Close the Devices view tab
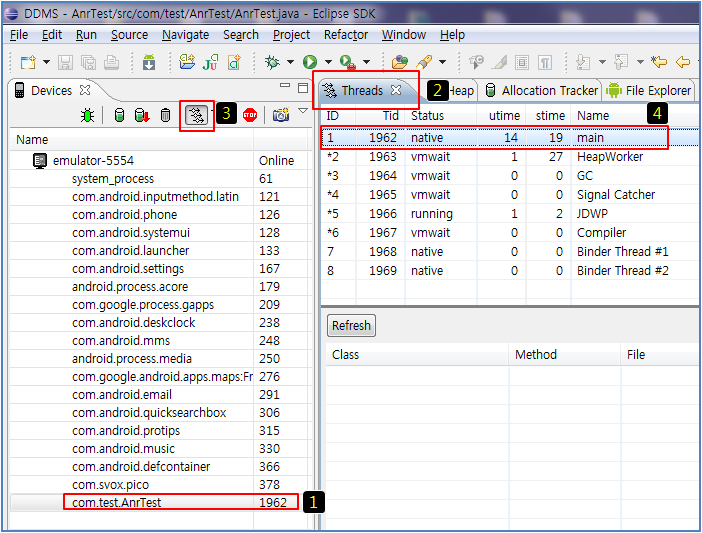 click(85, 90)
